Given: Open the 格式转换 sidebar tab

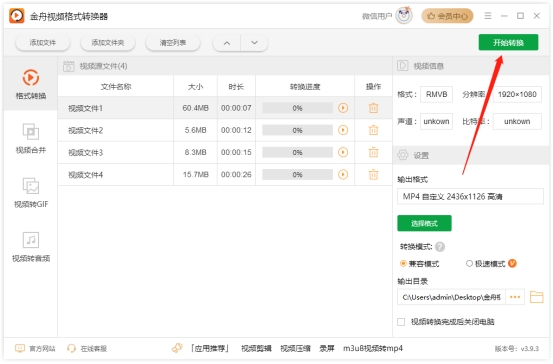Looking at the screenshot, I should click(31, 84).
